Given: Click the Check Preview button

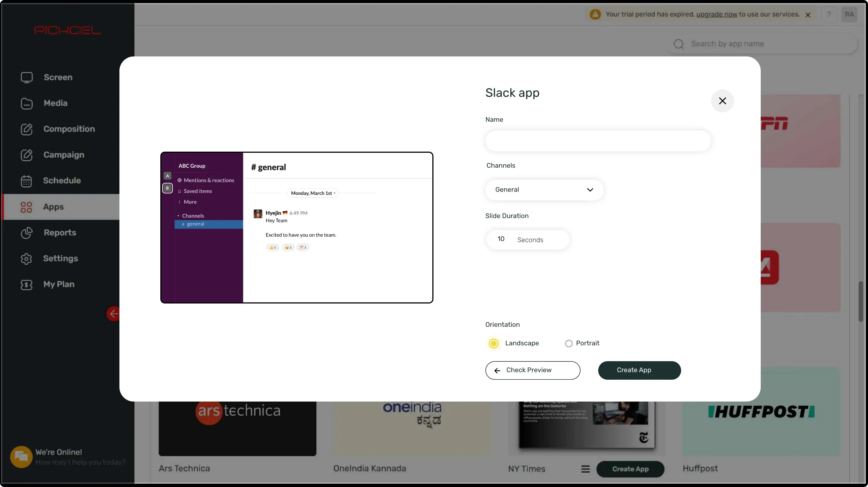Looking at the screenshot, I should click(x=532, y=370).
